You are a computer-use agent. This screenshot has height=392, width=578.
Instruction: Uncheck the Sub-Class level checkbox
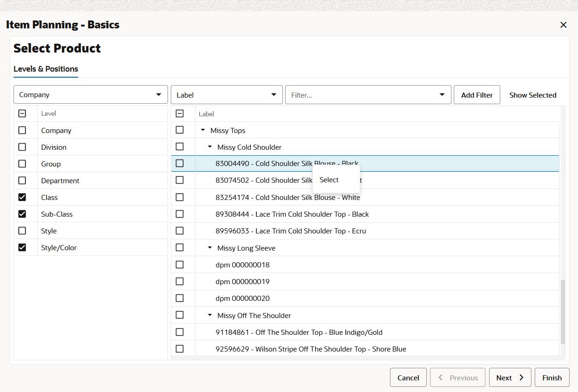click(x=22, y=214)
